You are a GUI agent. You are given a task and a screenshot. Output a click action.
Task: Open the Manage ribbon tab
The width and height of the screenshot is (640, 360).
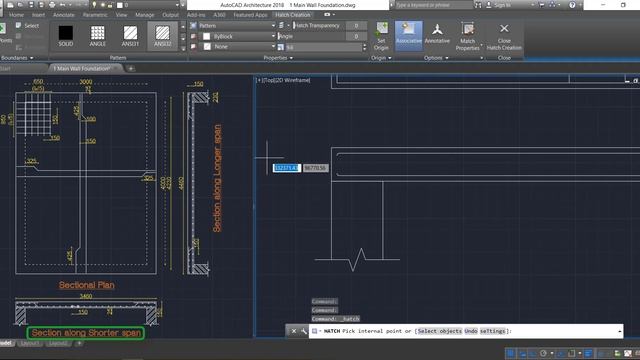(x=144, y=15)
